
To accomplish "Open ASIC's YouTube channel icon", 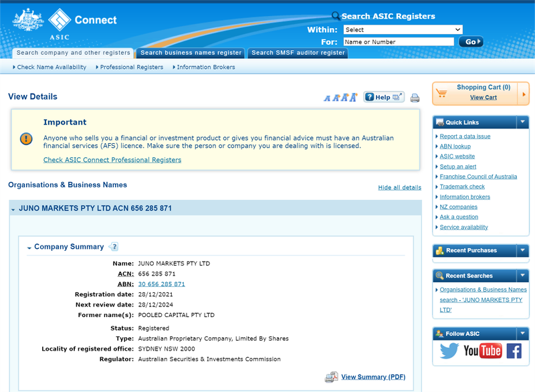I will point(482,351).
